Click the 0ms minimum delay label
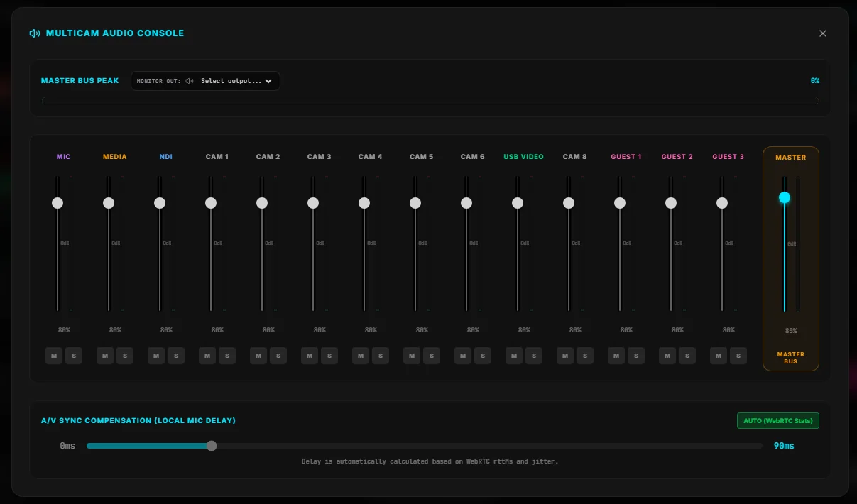The image size is (857, 504). tap(67, 446)
